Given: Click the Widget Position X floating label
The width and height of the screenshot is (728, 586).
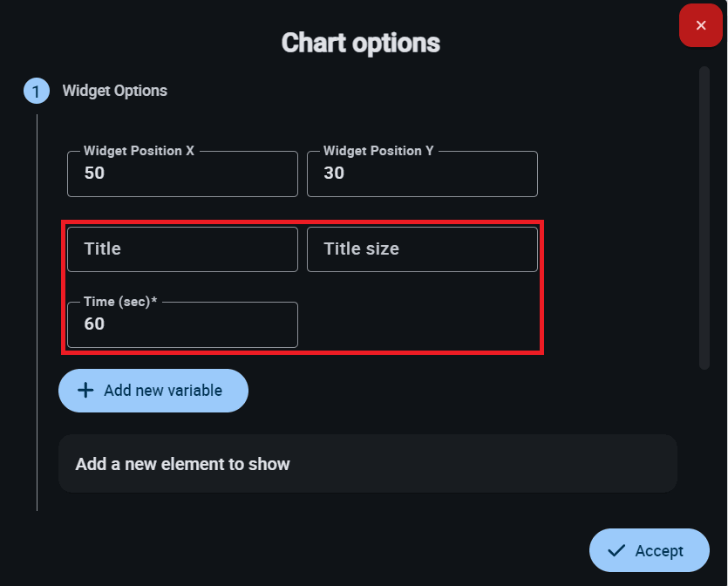Looking at the screenshot, I should coord(139,151).
